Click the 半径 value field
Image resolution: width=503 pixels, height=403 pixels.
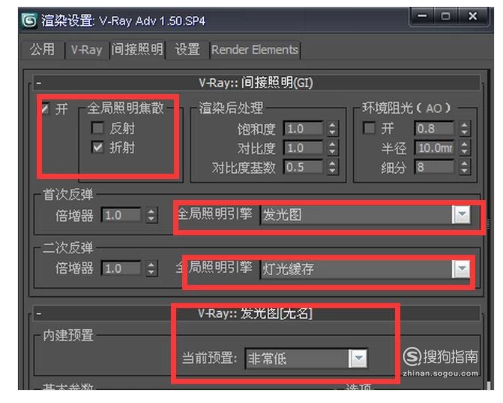pyautogui.click(x=434, y=148)
